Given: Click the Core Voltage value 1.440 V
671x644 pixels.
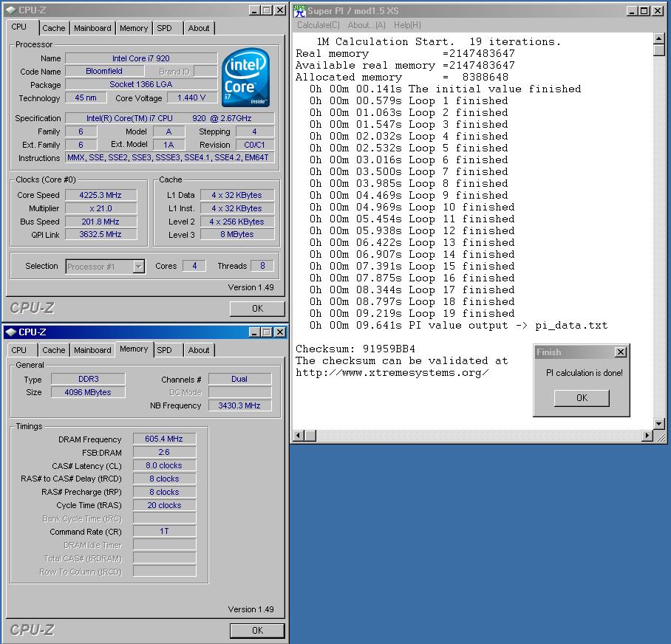Looking at the screenshot, I should 191,97.
